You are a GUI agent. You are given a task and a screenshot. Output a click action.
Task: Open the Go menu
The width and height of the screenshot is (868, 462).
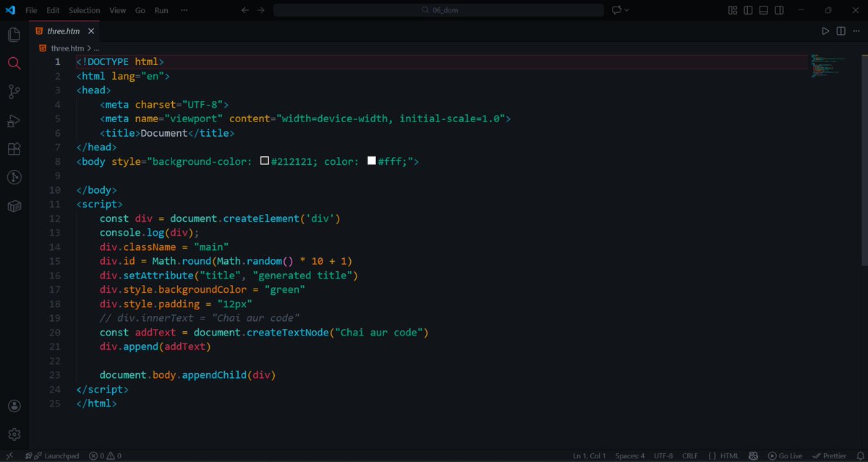[x=140, y=10]
